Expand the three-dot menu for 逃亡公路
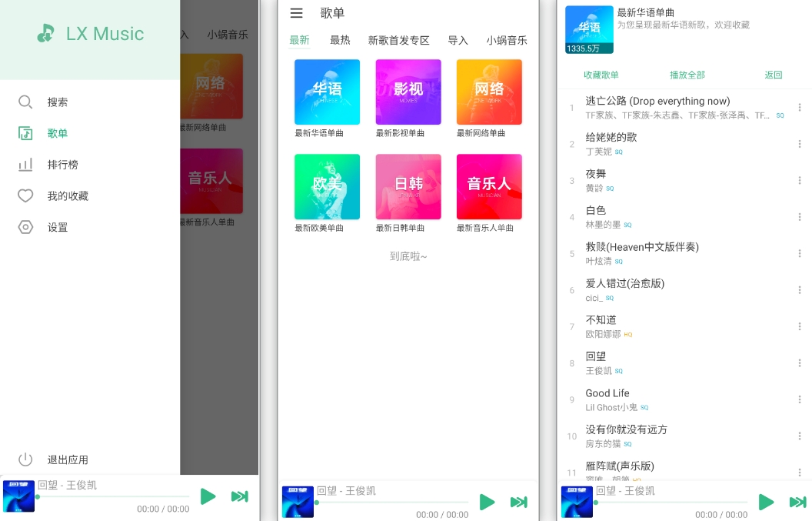Screen dimensions: 812x521 (x=799, y=108)
